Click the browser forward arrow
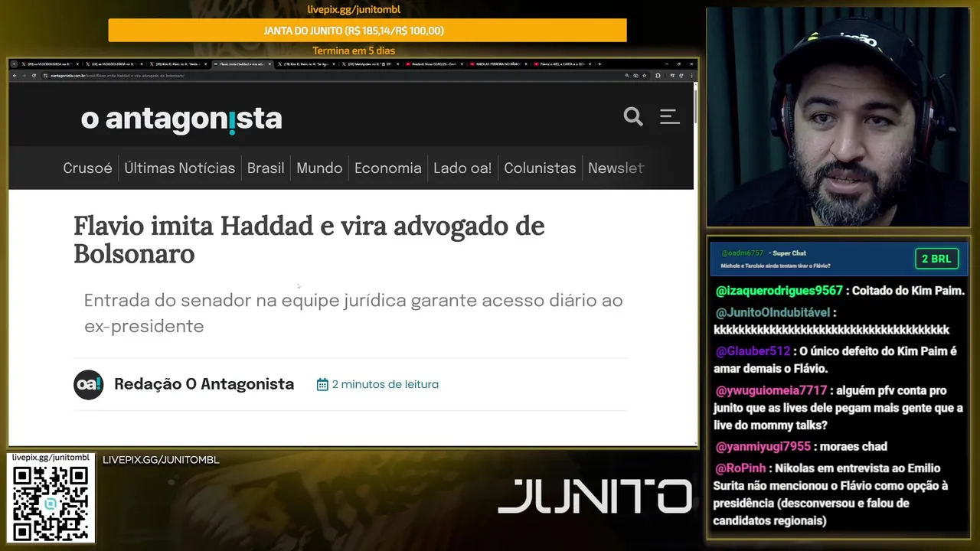Screen dimensions: 980x551 pyautogui.click(x=24, y=76)
